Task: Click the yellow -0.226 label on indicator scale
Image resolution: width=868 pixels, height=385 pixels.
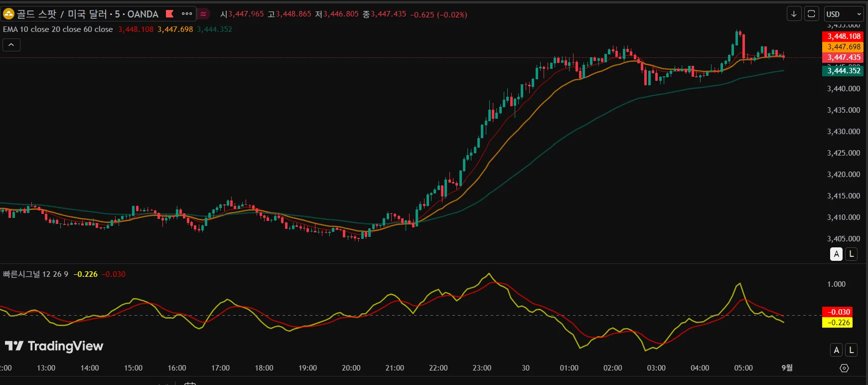Action: (x=837, y=323)
